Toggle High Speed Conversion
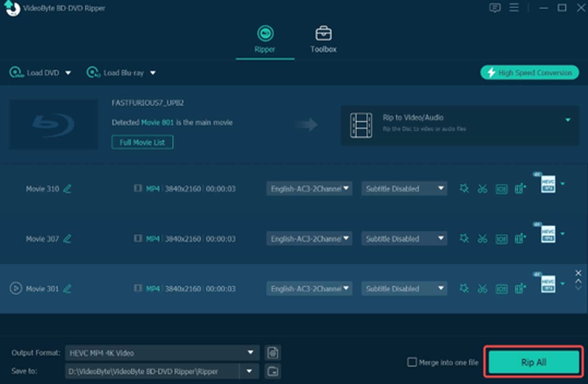 coord(530,73)
